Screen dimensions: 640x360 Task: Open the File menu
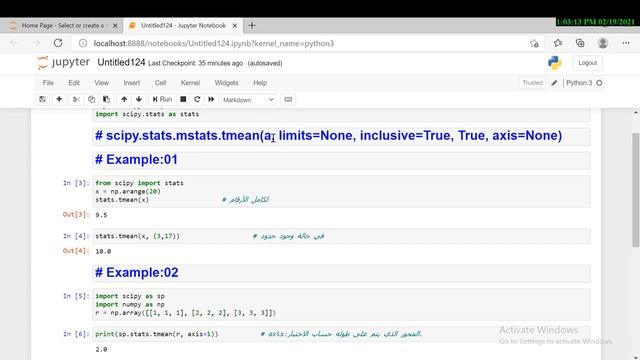(48, 83)
